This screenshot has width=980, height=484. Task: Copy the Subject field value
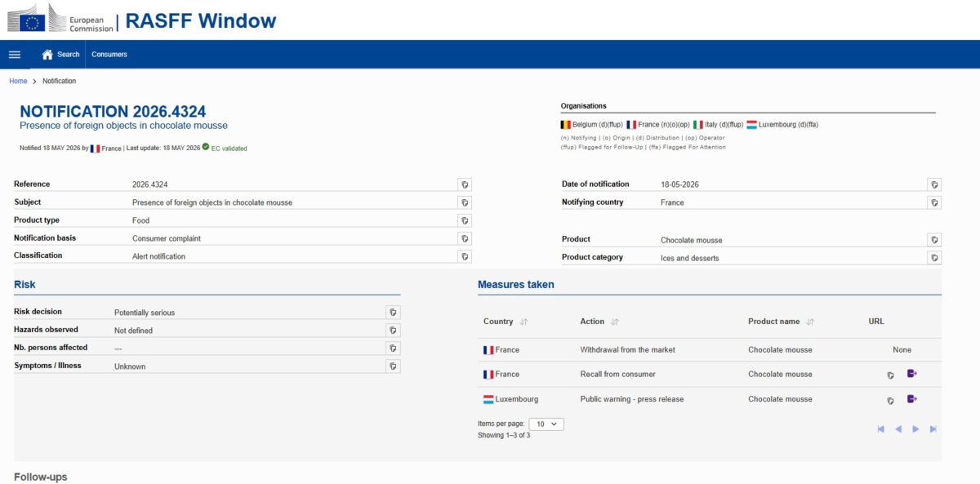pyautogui.click(x=465, y=202)
